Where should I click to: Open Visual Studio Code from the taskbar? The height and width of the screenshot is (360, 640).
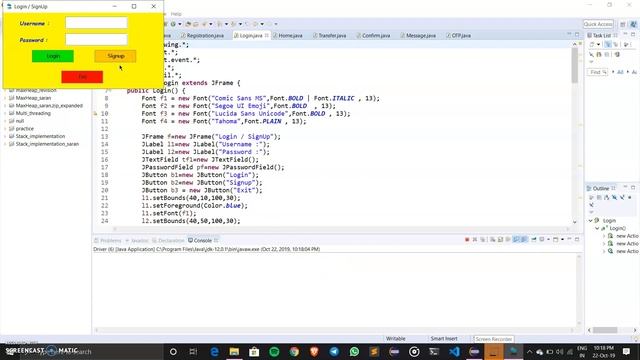tap(454, 351)
